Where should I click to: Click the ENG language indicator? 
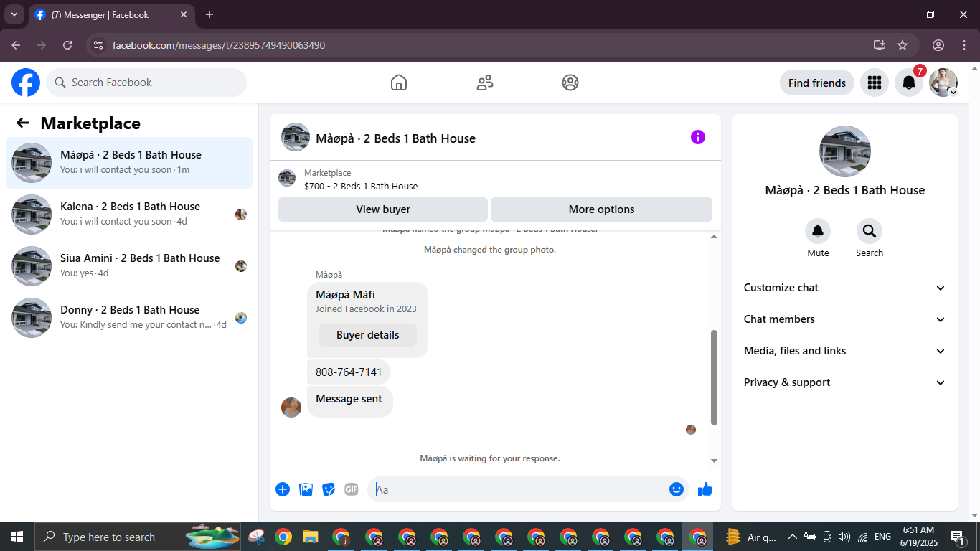click(x=883, y=537)
